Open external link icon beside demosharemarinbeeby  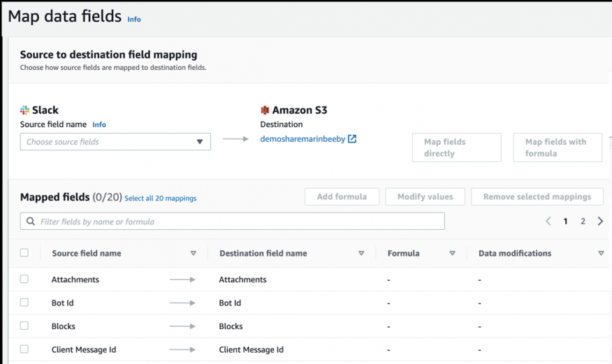352,139
